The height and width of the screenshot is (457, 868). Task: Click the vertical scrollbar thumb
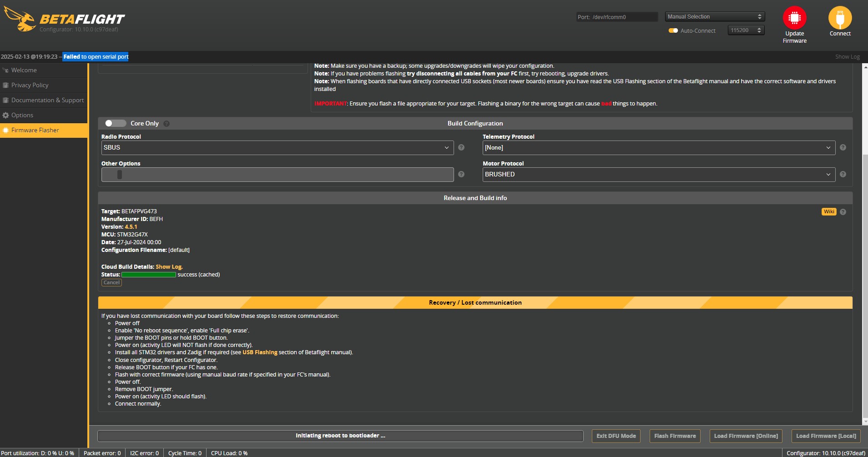[865, 285]
